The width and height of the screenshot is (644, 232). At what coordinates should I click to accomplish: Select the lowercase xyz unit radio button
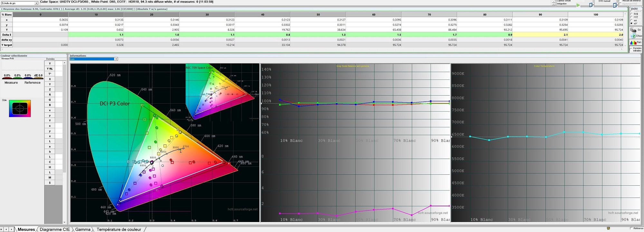coord(631,20)
